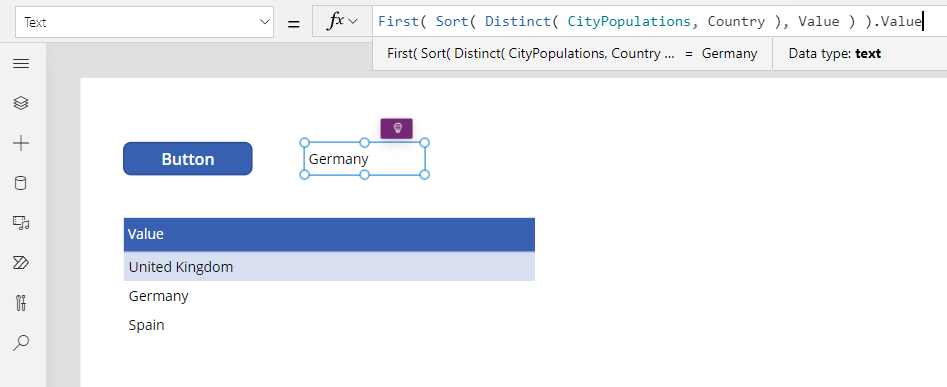Select the United Kingdom row
This screenshot has height=387, width=947.
coord(329,267)
